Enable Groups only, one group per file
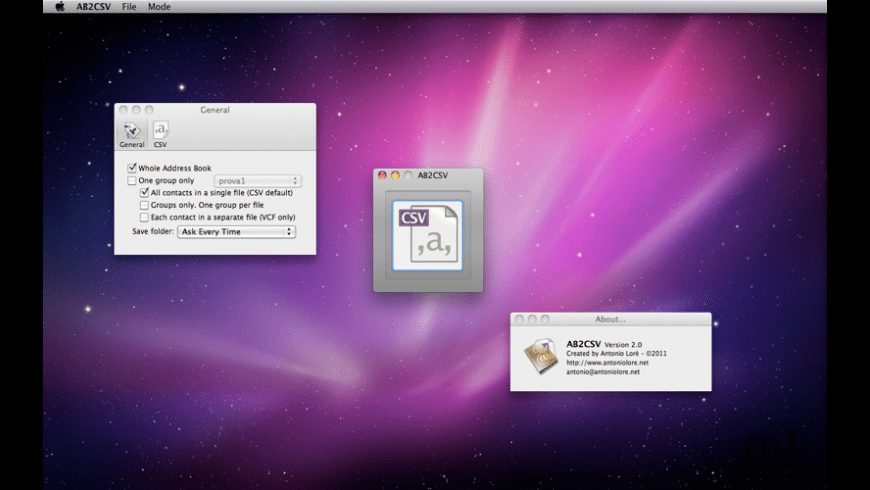 tap(144, 205)
